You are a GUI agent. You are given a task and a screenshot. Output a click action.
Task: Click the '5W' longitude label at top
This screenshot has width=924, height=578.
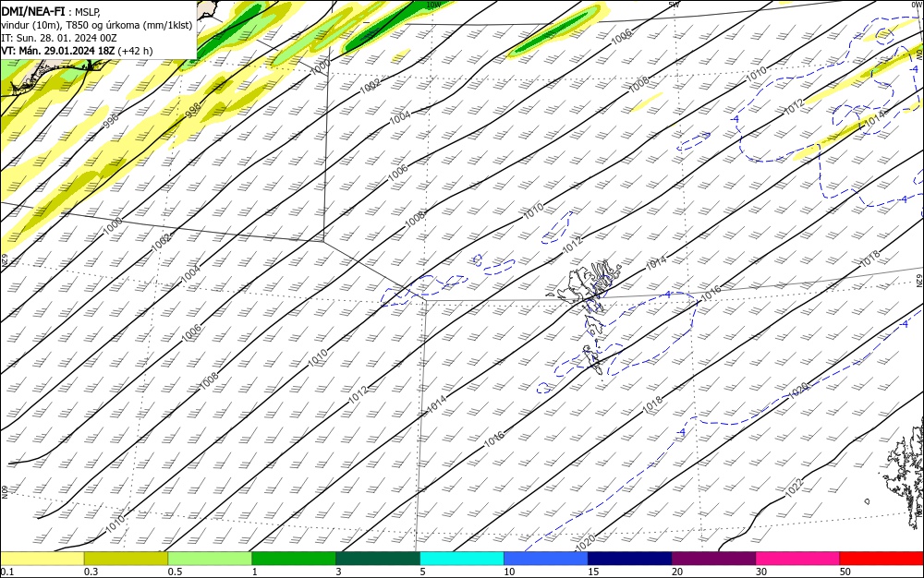pyautogui.click(x=675, y=5)
